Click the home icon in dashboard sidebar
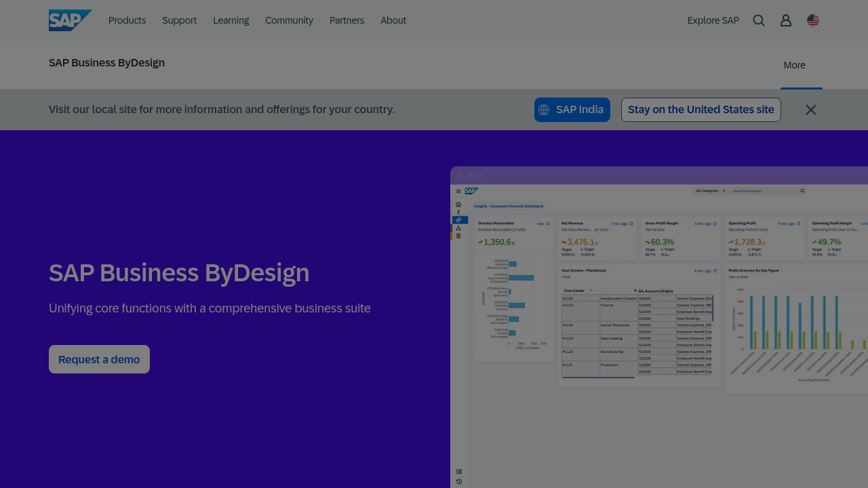This screenshot has height=488, width=868. pos(458,204)
